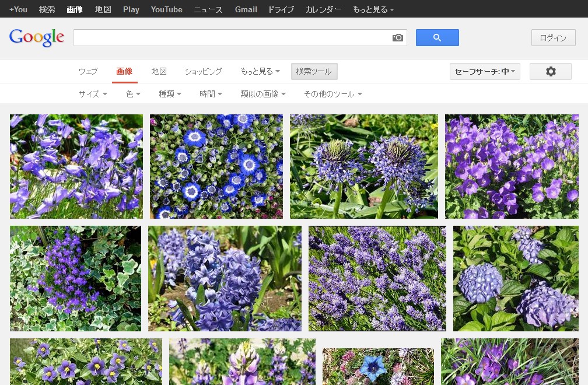Open the lavender field thumbnail

tap(377, 278)
